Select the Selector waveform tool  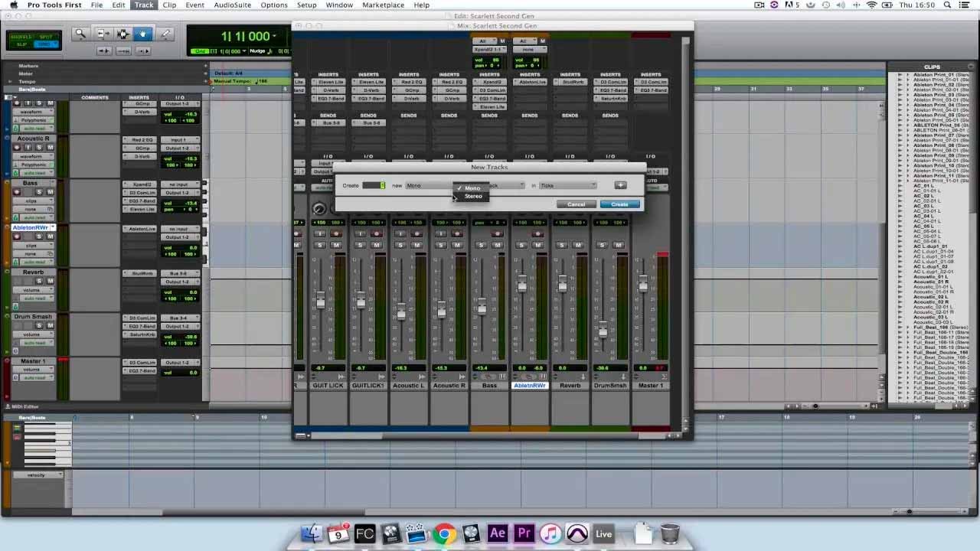[122, 34]
